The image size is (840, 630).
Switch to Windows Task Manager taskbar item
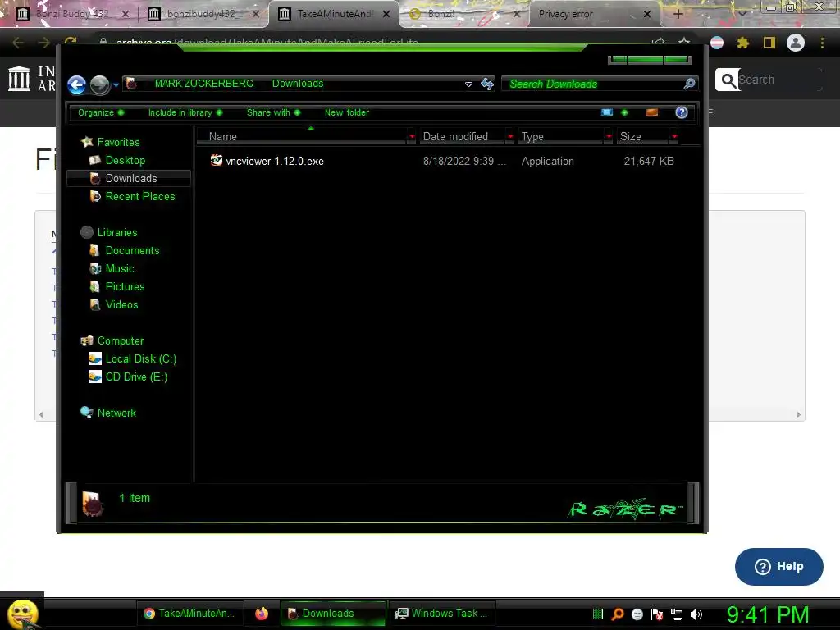pos(442,614)
